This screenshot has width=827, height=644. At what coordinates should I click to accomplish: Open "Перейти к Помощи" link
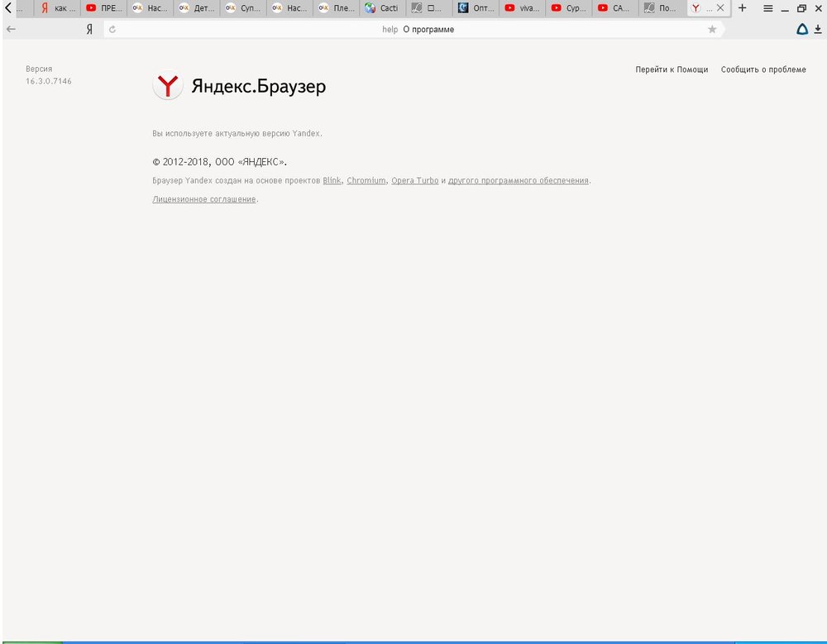(x=672, y=69)
